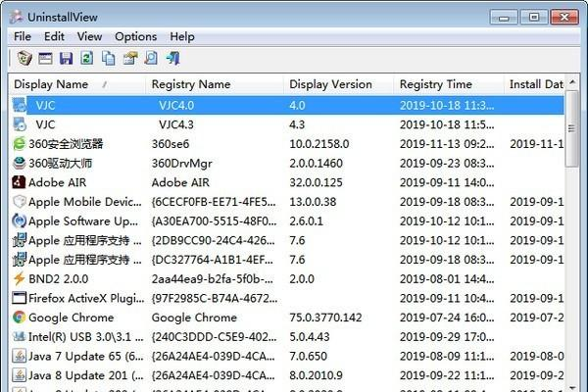Click the 360DrvMgr row icon
The image size is (588, 392).
point(20,163)
